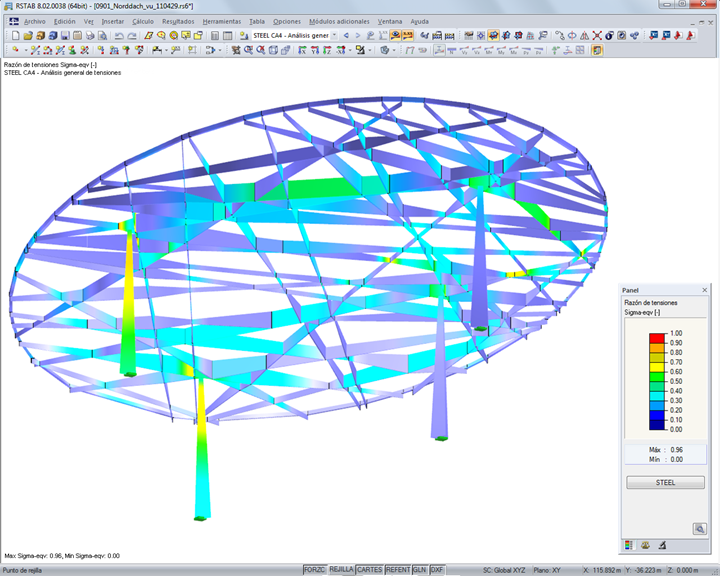Open panel factors scale icon

[645, 545]
